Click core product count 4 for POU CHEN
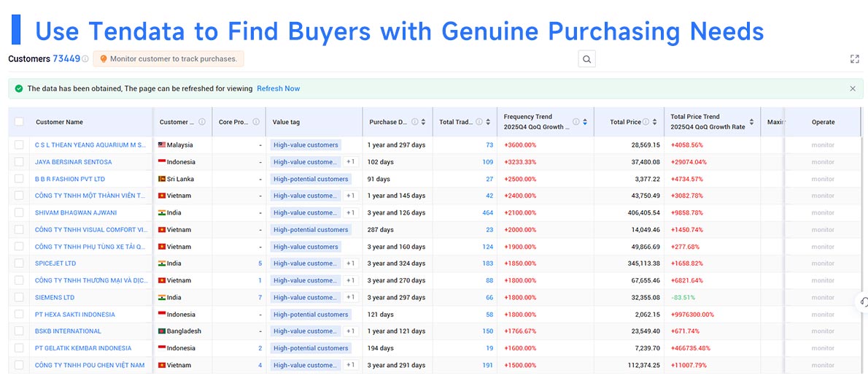The width and height of the screenshot is (868, 381). click(260, 365)
